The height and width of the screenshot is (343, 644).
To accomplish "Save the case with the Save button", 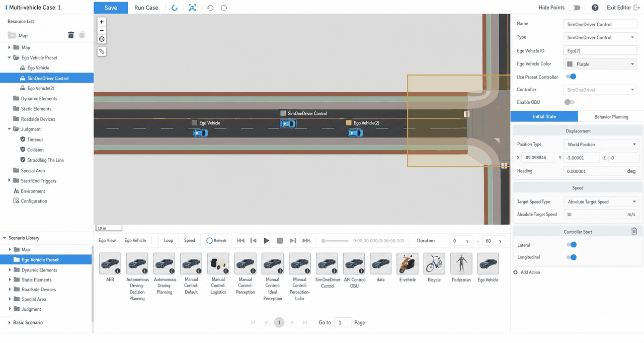I will 111,8.
